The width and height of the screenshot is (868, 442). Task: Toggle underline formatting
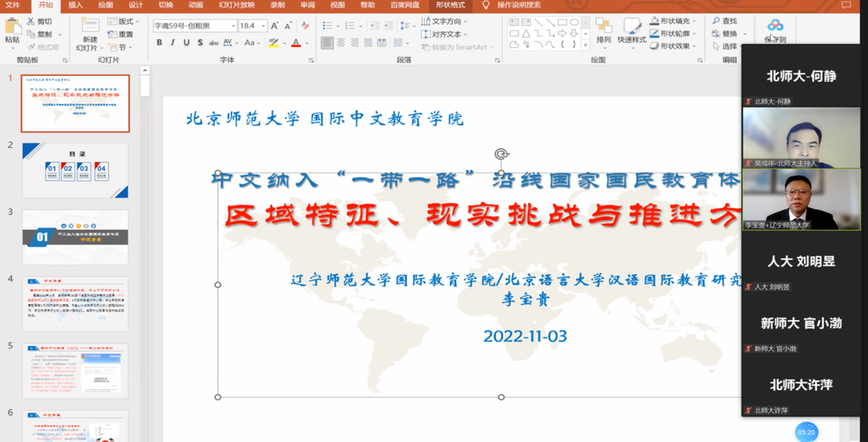click(x=186, y=43)
